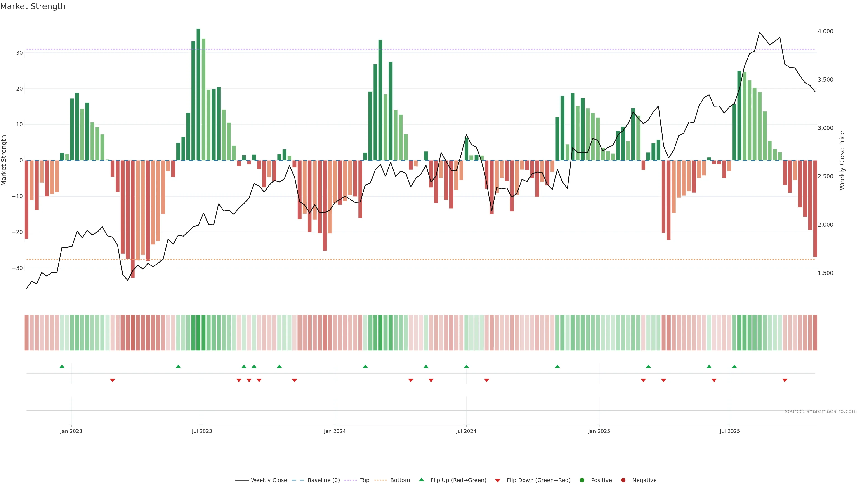868x488 pixels.
Task: Click the source: sharemaestro.com text
Action: click(821, 411)
